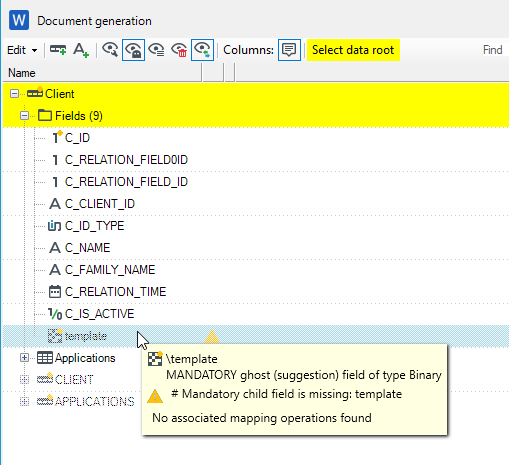Click the Word document generation icon
This screenshot has width=509, height=465.
(x=19, y=20)
